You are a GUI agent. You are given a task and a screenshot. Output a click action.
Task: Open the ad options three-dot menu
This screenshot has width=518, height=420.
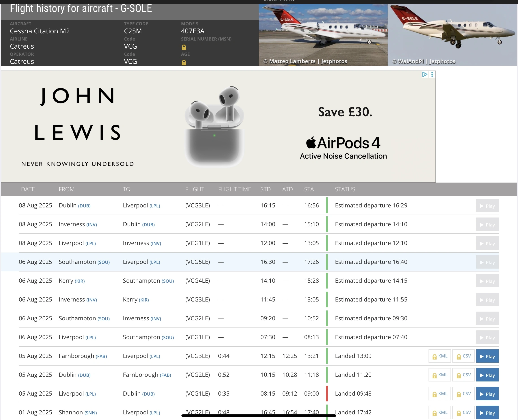[432, 74]
